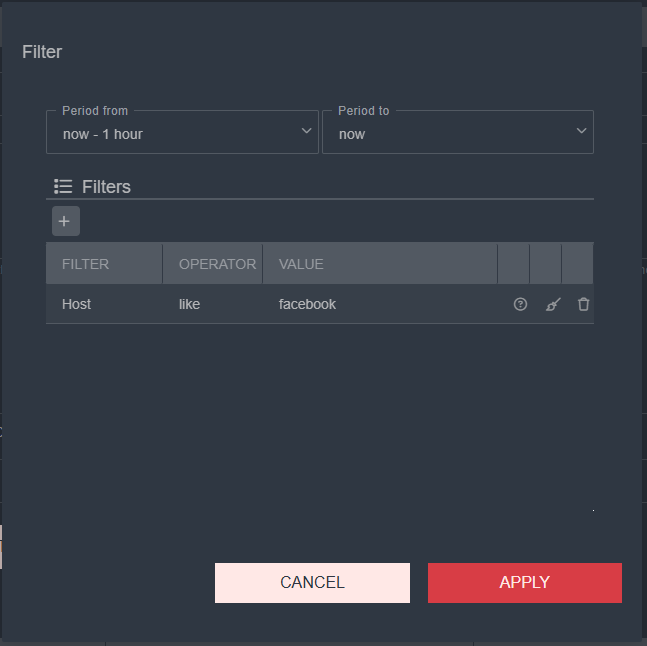Apply the filter with Apply button
The image size is (647, 646).
[x=524, y=583]
